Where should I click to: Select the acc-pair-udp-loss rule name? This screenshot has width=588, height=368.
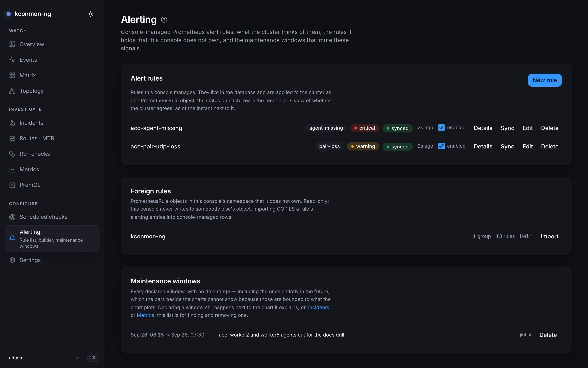tap(156, 147)
